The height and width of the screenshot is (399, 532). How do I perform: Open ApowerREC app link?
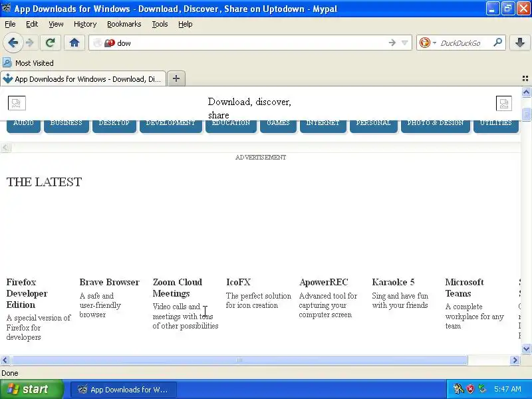(x=324, y=282)
